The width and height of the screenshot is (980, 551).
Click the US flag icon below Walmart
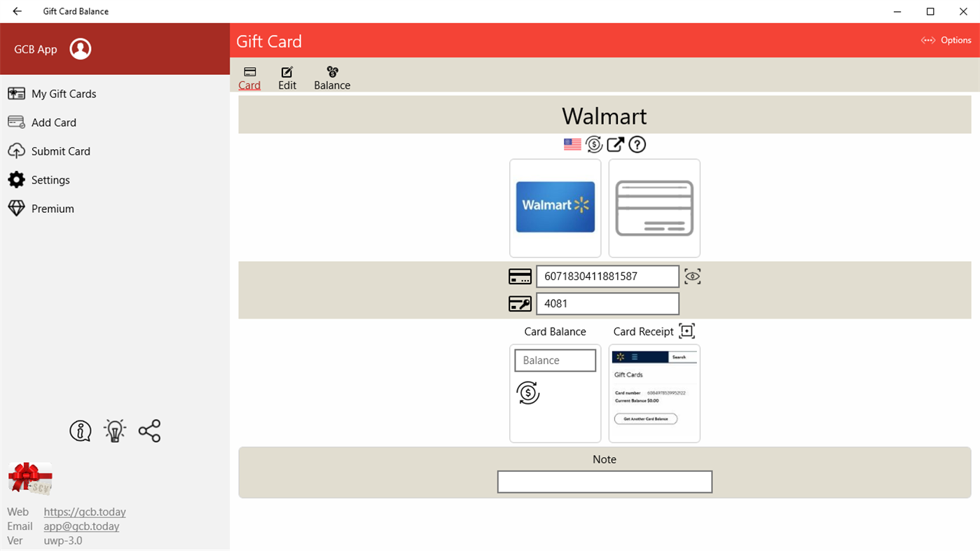click(x=572, y=144)
